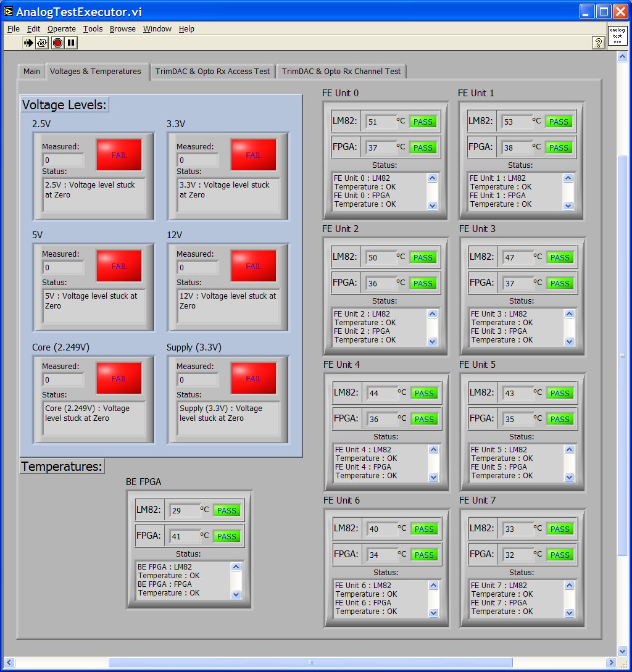This screenshot has height=672, width=632.
Task: Click the 2.5V red FAIL indicator
Action: [118, 155]
